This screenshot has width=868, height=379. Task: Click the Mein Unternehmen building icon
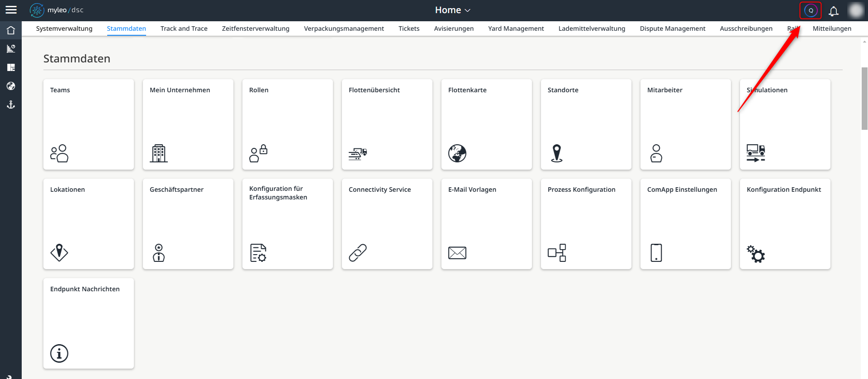click(159, 153)
